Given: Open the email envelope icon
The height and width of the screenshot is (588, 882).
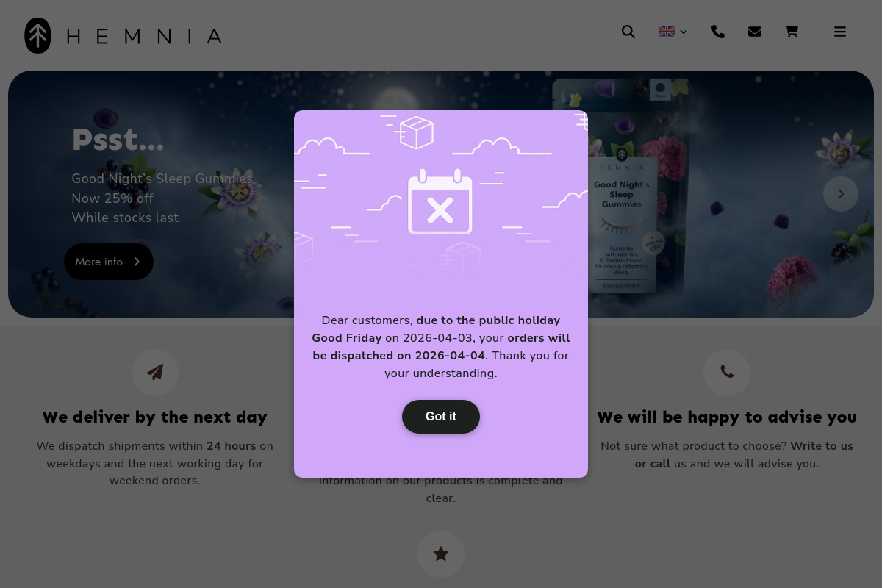Looking at the screenshot, I should pos(755,32).
